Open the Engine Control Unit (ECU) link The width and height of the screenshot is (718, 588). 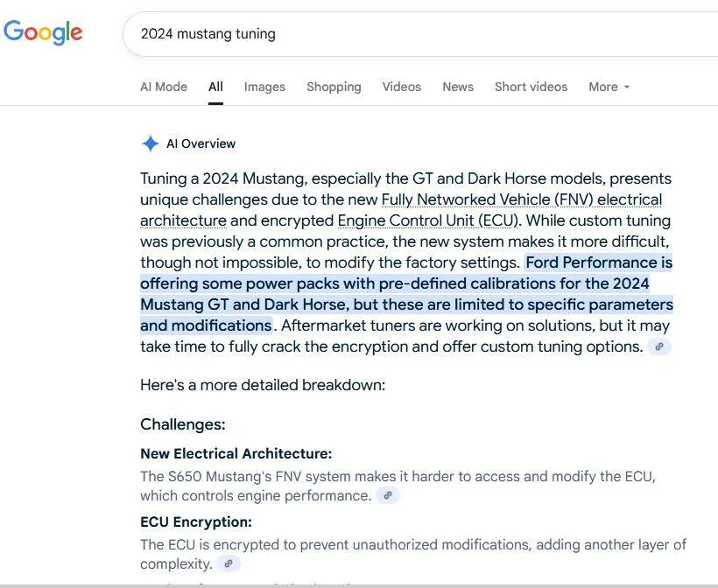pyautogui.click(x=427, y=220)
